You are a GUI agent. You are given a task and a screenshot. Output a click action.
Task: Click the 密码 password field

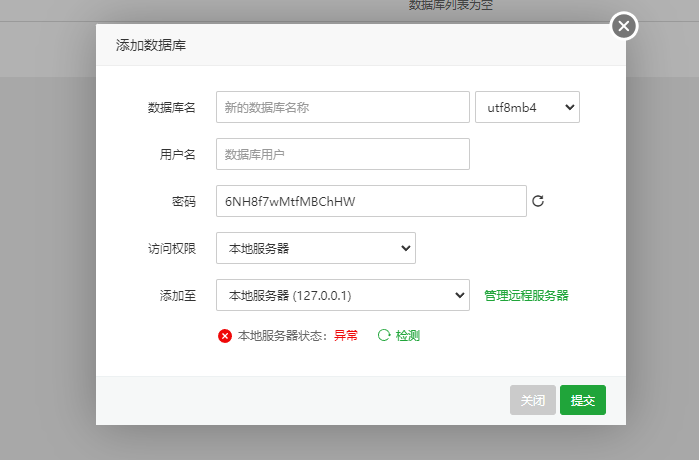[x=371, y=201]
